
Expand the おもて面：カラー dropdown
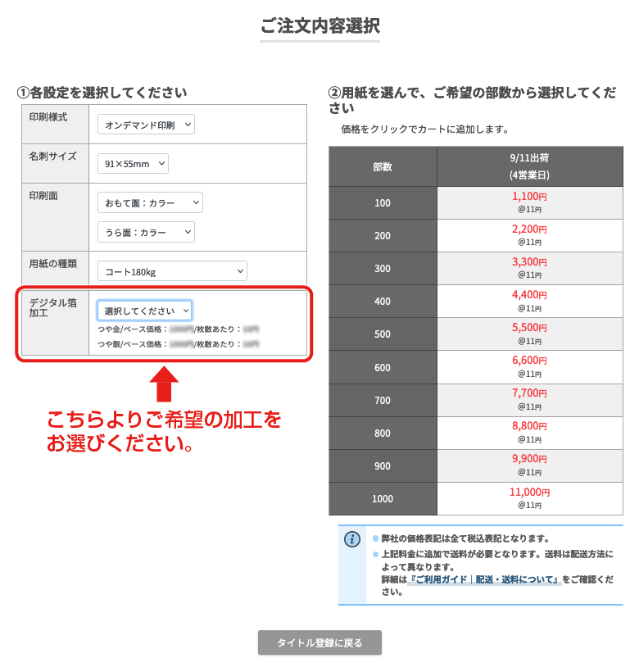[150, 202]
